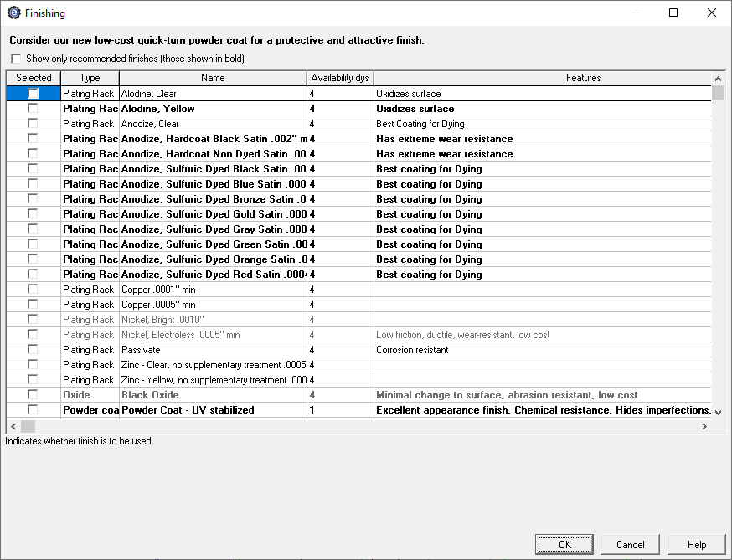Click 'Minimal change to surface' features cell
Viewport: 732px width, 560px height.
click(543, 395)
